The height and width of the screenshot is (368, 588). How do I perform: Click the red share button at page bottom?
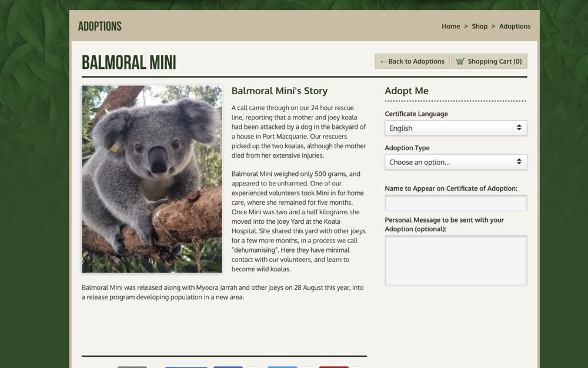(x=333, y=366)
